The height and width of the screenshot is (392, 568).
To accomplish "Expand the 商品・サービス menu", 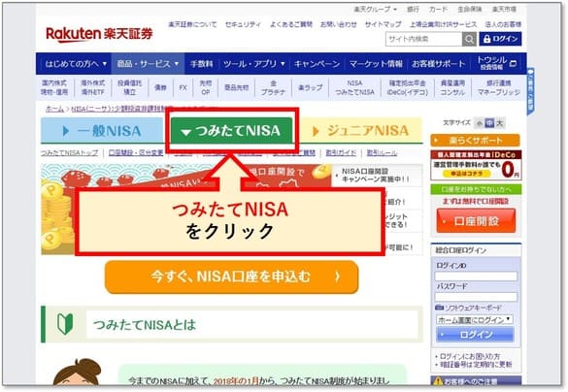I will point(148,64).
